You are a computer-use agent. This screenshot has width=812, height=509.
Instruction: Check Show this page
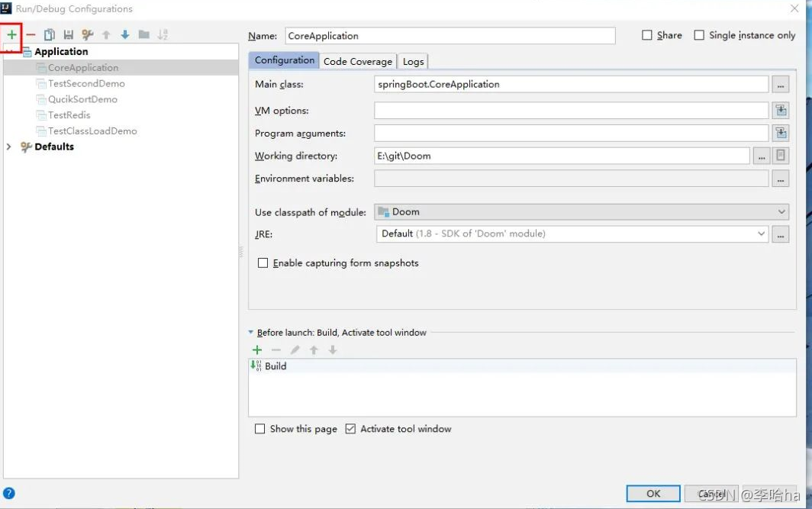(260, 429)
